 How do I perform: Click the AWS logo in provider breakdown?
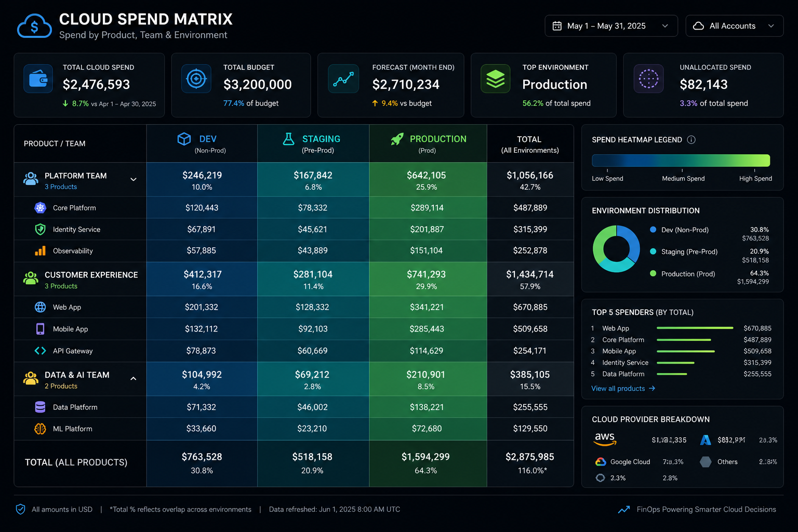[605, 439]
